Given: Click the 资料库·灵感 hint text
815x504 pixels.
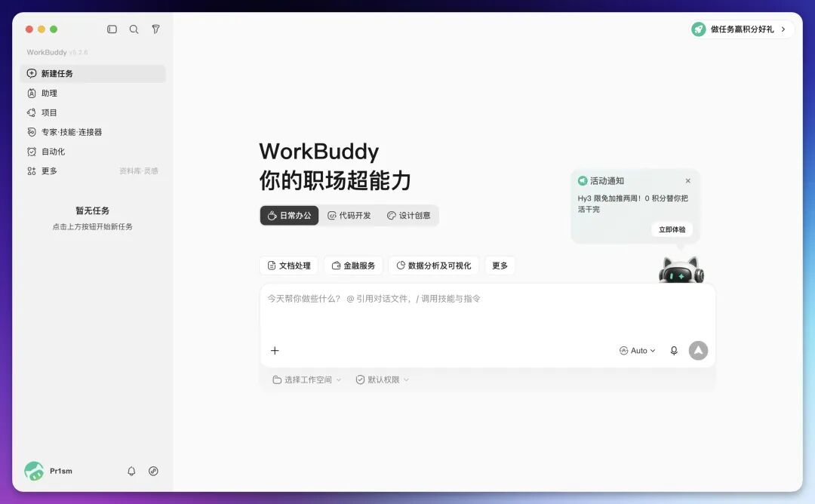Looking at the screenshot, I should [138, 171].
